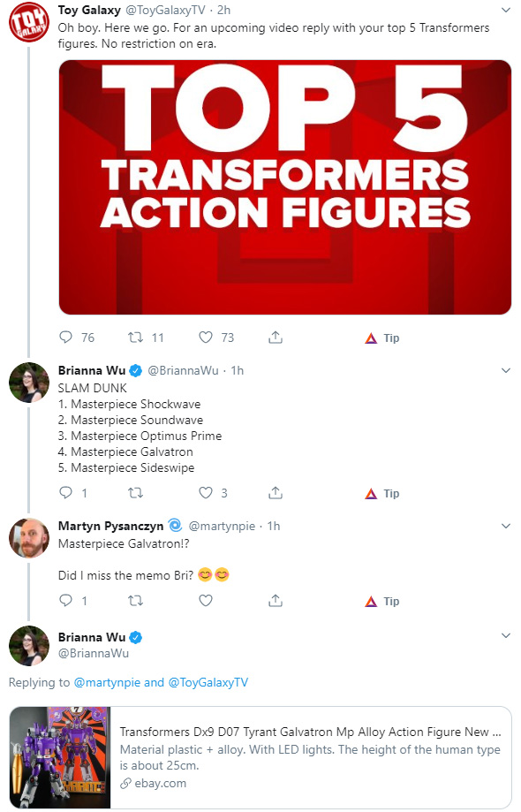Reply to the Toy Galaxy tweet
The width and height of the screenshot is (521, 812).
point(65,338)
